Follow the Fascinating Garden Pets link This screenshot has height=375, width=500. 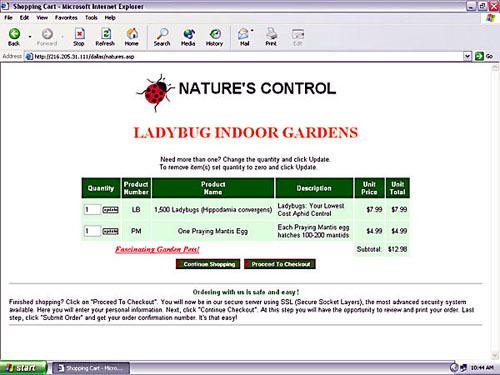click(157, 249)
